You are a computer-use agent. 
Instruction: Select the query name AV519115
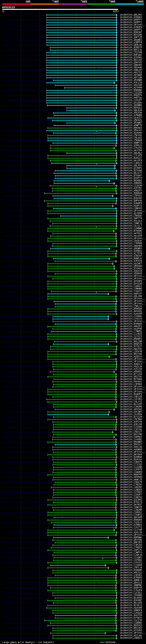tap(8, 8)
